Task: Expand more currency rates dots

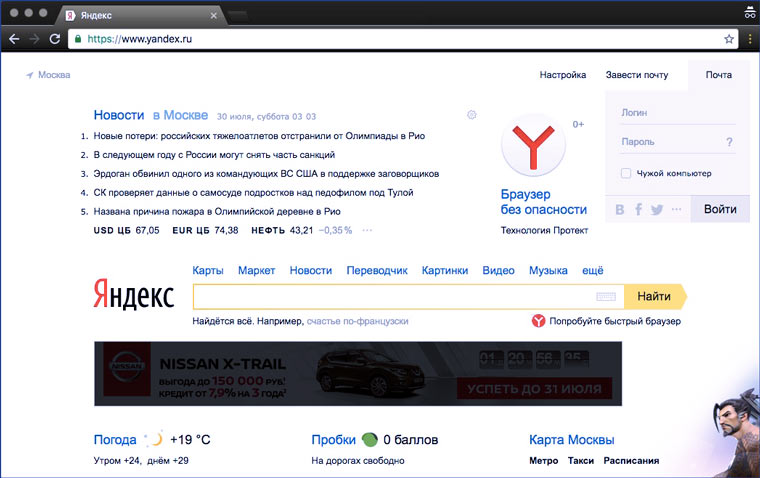Action: tap(367, 230)
